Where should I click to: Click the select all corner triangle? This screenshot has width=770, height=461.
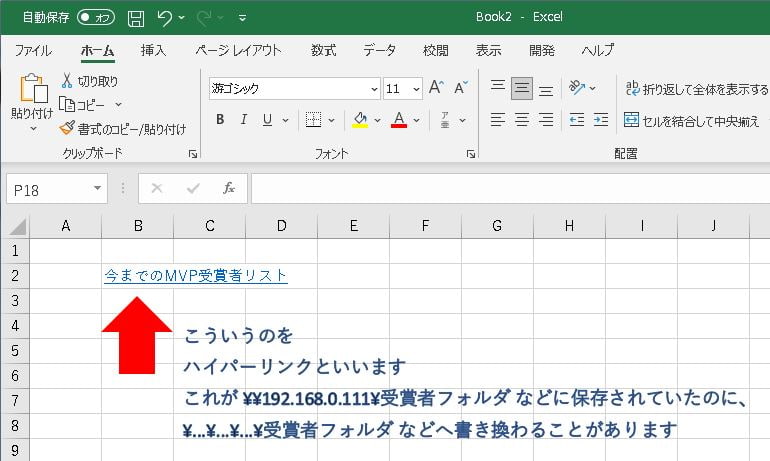pyautogui.click(x=17, y=226)
